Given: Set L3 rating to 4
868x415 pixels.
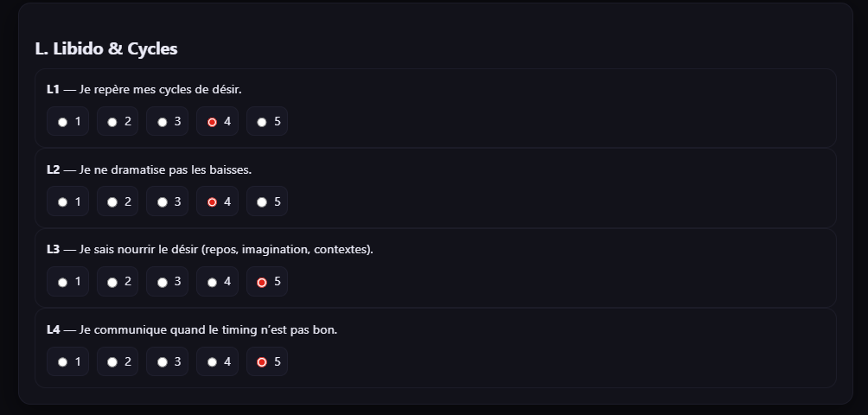Looking at the screenshot, I should coord(213,282).
